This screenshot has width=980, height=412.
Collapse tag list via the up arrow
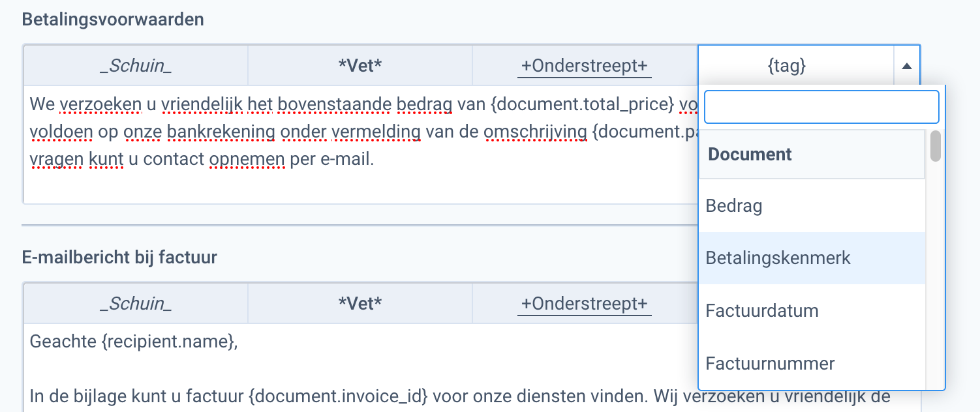click(906, 65)
